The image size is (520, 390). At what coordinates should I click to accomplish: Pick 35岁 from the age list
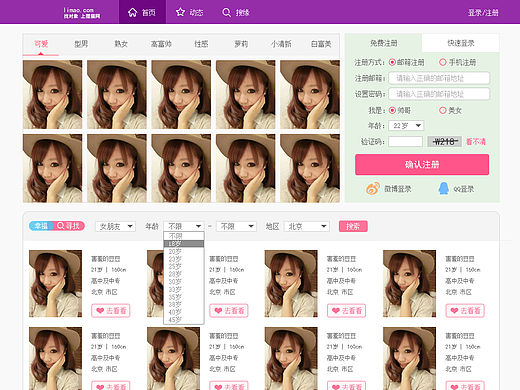click(184, 297)
